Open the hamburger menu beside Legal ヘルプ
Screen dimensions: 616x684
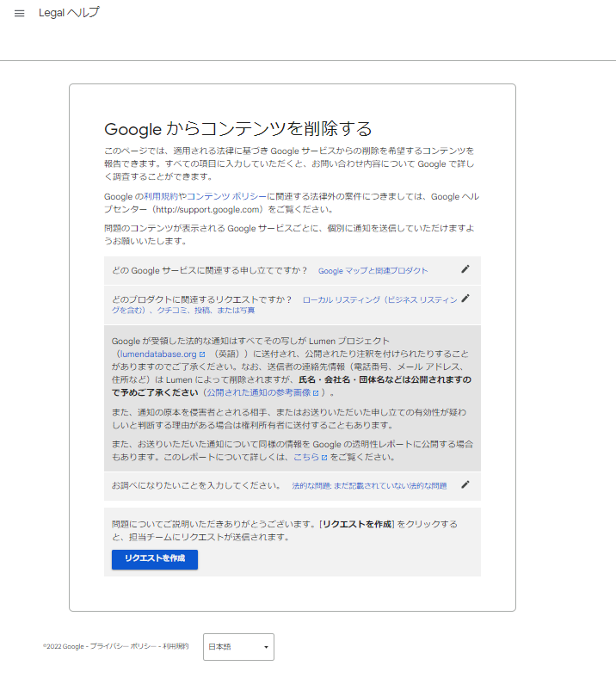click(x=19, y=14)
